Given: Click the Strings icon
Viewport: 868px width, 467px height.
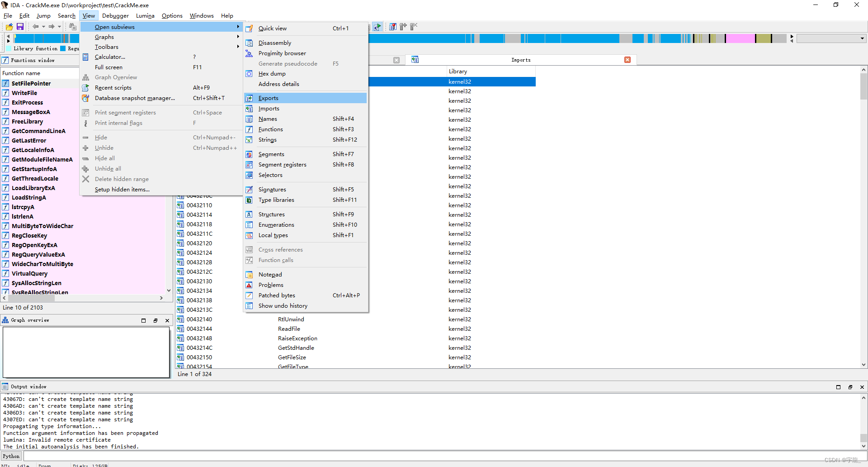Looking at the screenshot, I should point(249,140).
